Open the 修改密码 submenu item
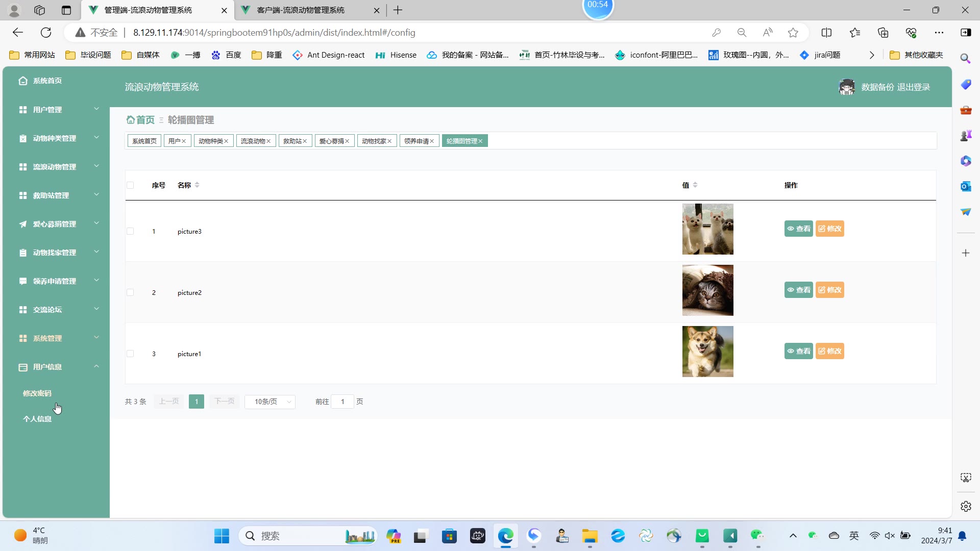 click(37, 393)
